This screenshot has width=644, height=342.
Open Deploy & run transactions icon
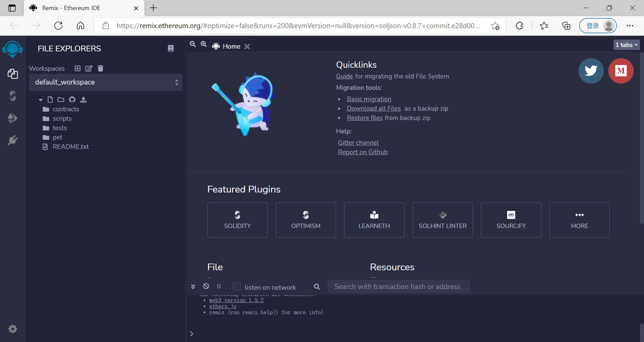[13, 118]
